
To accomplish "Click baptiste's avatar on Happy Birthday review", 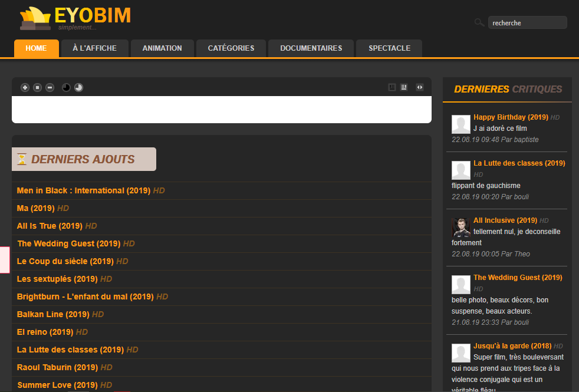I will 461,124.
